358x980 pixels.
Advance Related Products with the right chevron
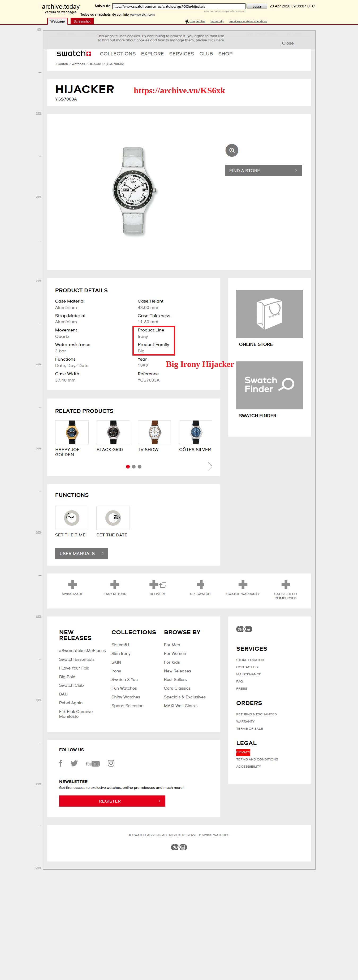[210, 466]
